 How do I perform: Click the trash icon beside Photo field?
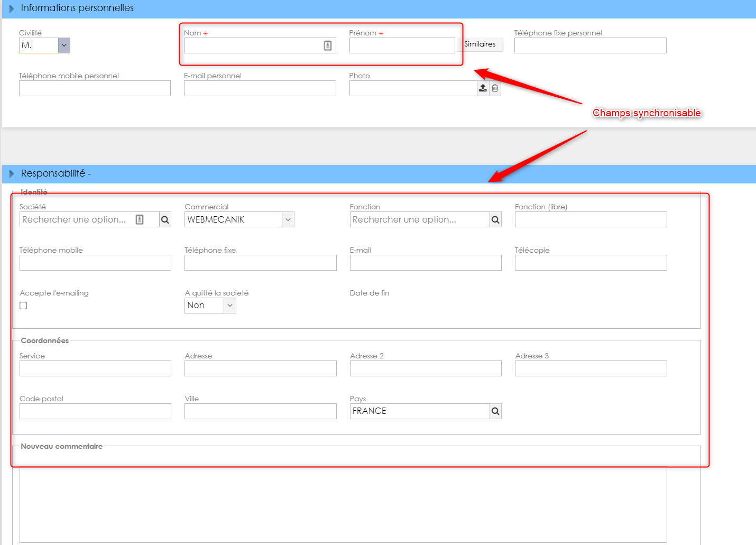pyautogui.click(x=495, y=88)
